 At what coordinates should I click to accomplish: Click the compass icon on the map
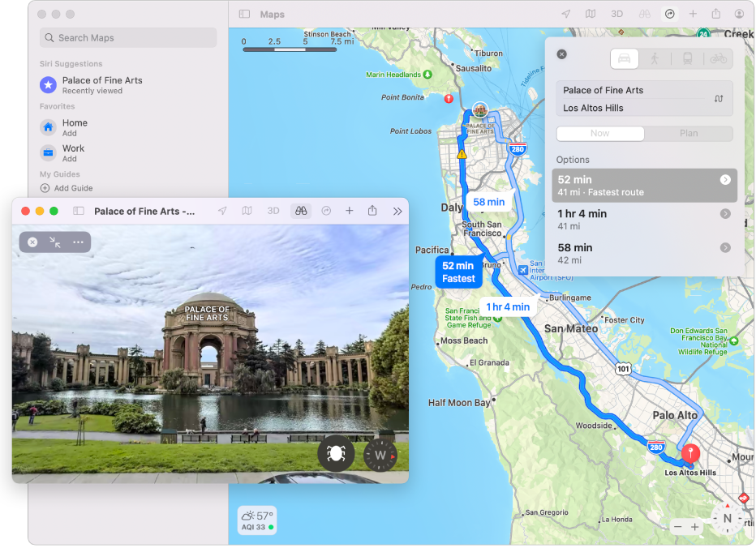(728, 518)
